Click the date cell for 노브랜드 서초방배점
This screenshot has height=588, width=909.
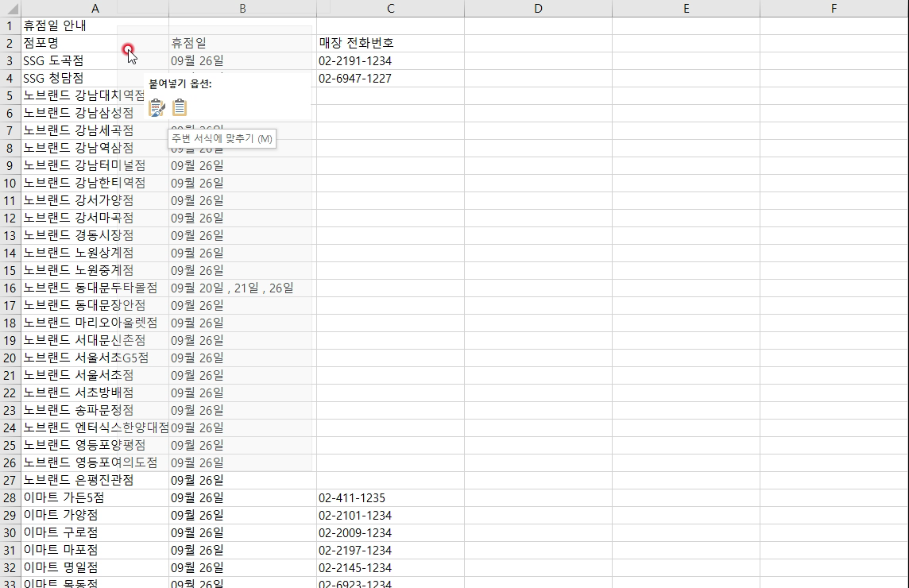(242, 393)
